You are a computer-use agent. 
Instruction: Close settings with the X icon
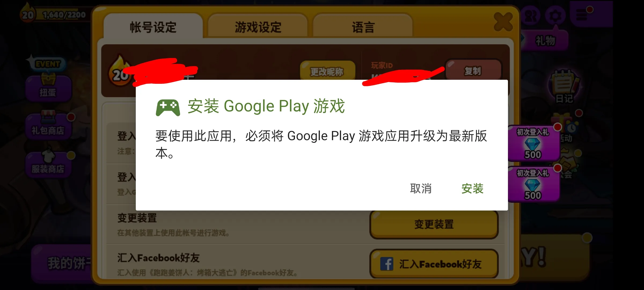click(503, 22)
